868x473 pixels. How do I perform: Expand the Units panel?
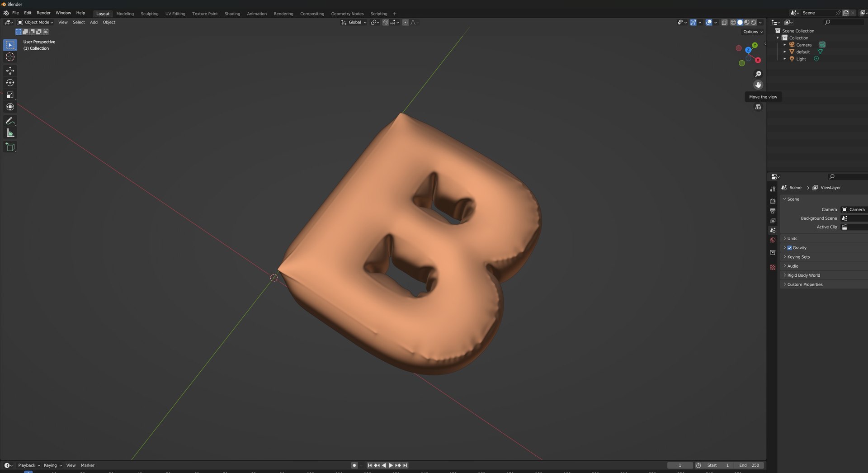click(823, 239)
